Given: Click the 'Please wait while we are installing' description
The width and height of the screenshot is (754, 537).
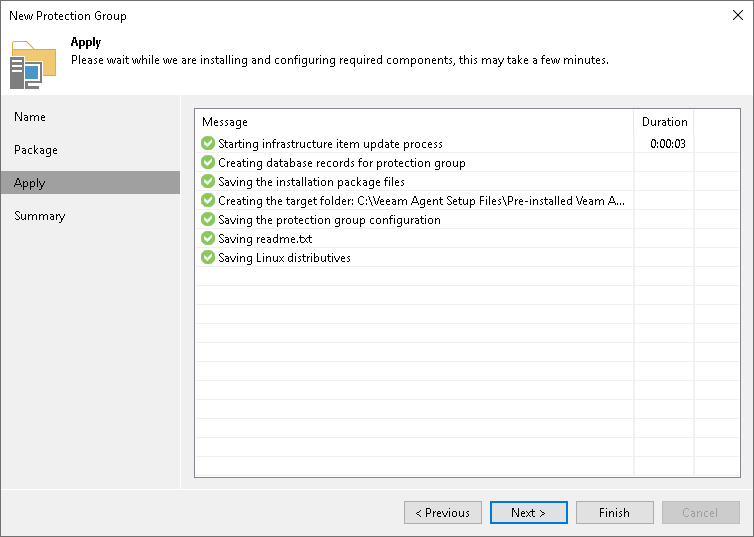Looking at the screenshot, I should (339, 60).
